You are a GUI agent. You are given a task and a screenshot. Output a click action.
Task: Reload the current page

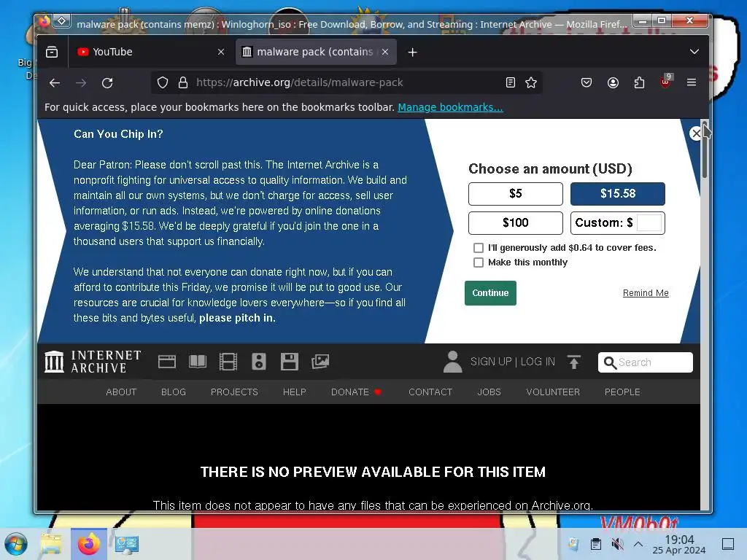(x=107, y=83)
